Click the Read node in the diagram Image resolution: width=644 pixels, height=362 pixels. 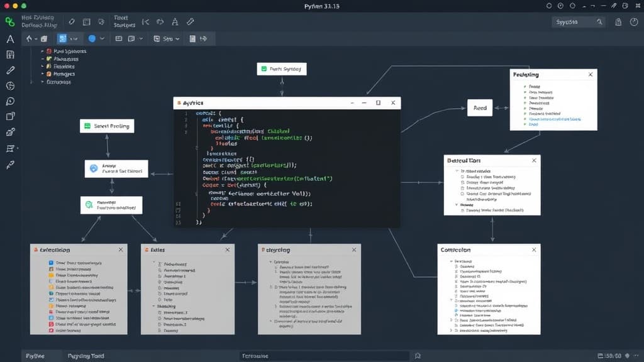[x=479, y=107]
